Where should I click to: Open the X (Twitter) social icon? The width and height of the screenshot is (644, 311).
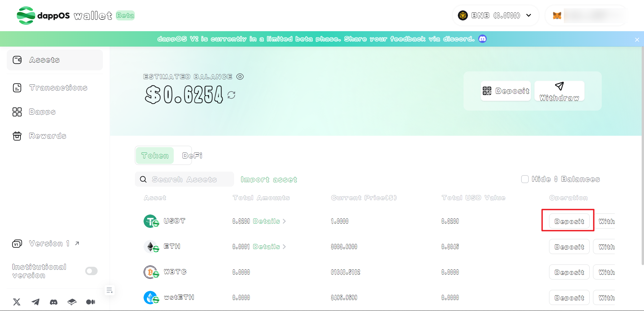[x=17, y=302]
